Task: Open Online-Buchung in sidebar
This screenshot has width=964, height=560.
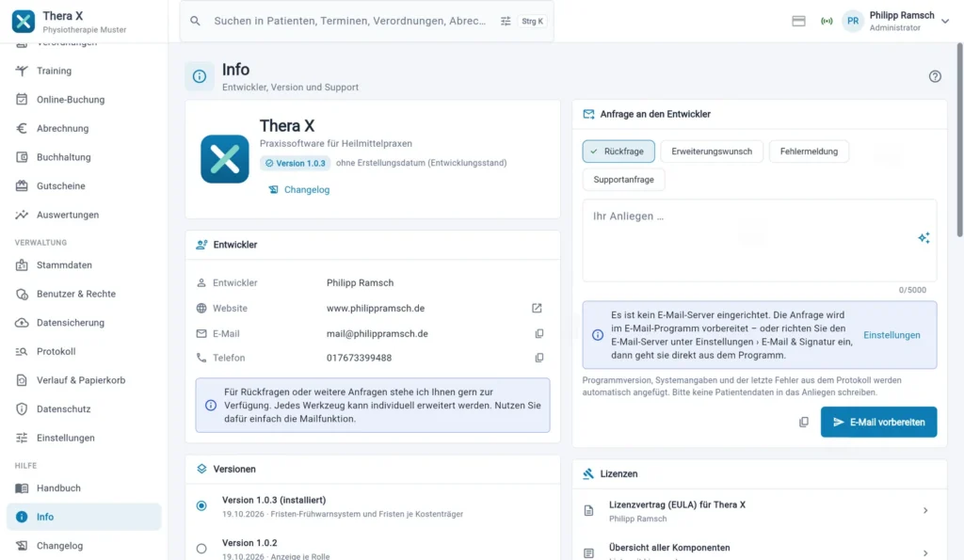Action: click(x=84, y=100)
